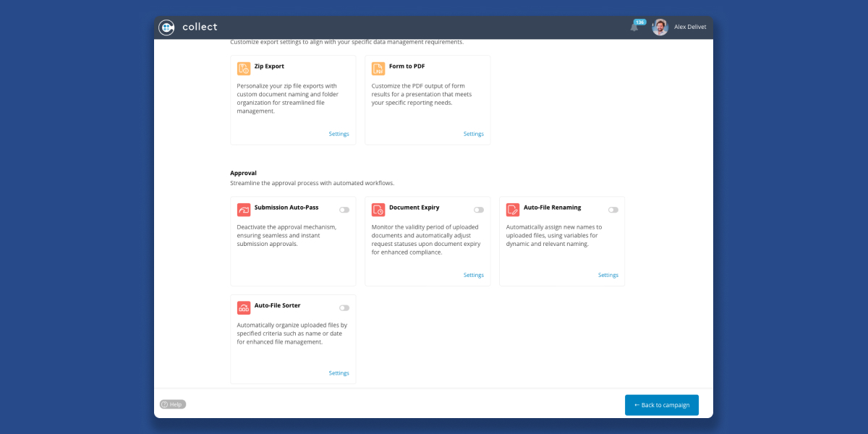Click the Form to PDF icon
This screenshot has height=434, width=868.
tap(378, 69)
